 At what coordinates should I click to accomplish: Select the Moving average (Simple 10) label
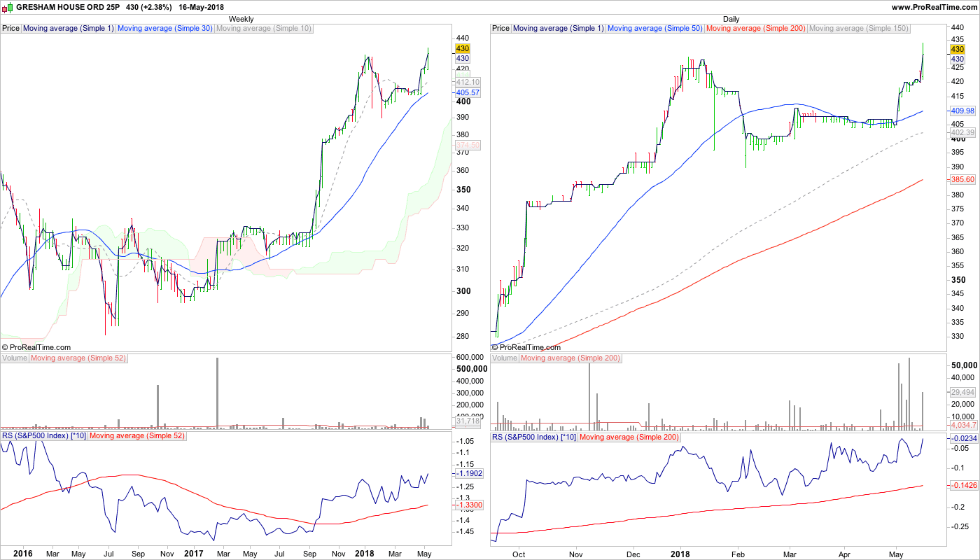(x=264, y=29)
